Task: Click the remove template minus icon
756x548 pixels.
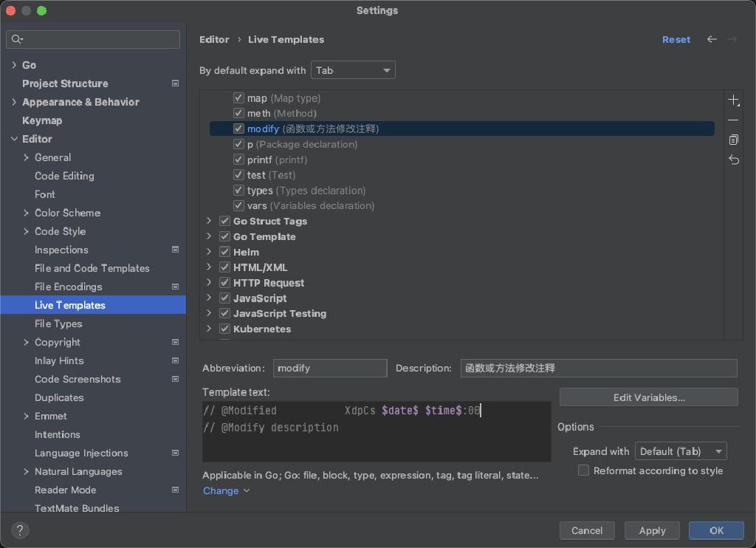Action: coord(733,120)
